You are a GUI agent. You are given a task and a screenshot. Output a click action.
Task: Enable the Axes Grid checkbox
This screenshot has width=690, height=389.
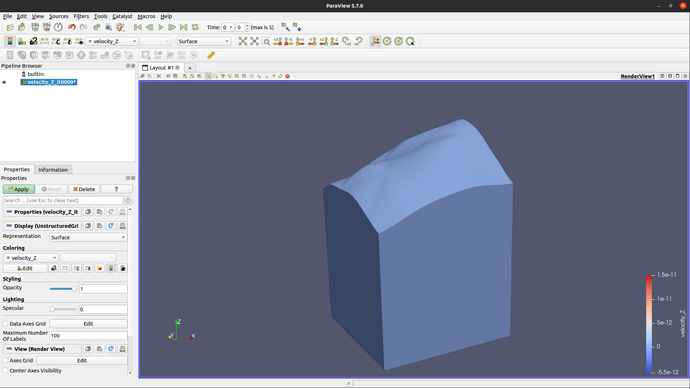pos(6,360)
